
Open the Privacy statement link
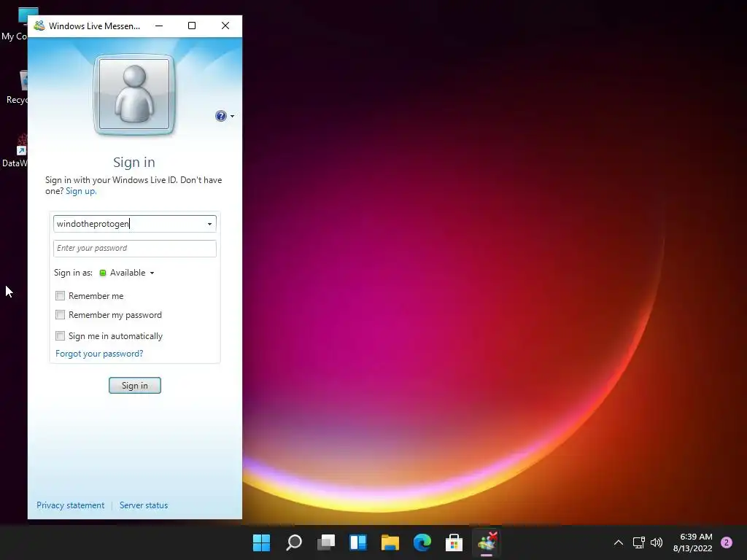(71, 505)
